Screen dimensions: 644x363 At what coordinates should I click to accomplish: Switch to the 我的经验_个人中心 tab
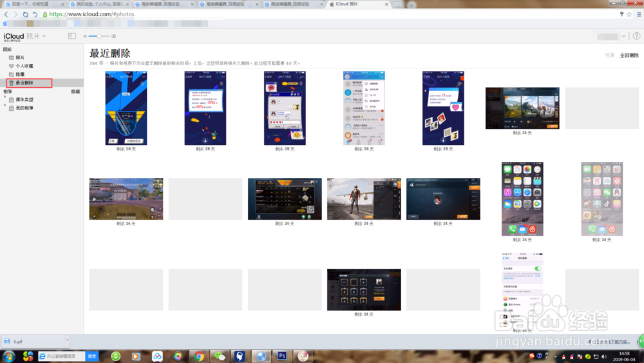(x=99, y=4)
